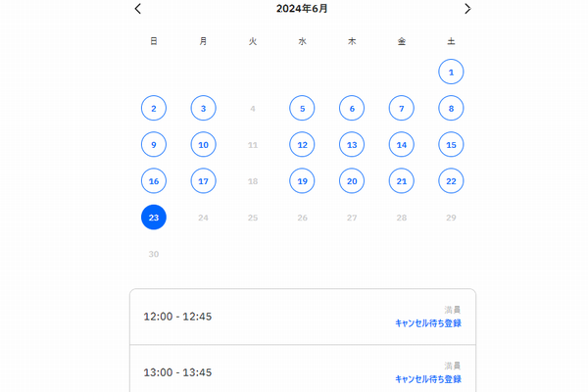The height and width of the screenshot is (392, 588).
Task: Click date 7 on the calendar
Action: point(401,108)
